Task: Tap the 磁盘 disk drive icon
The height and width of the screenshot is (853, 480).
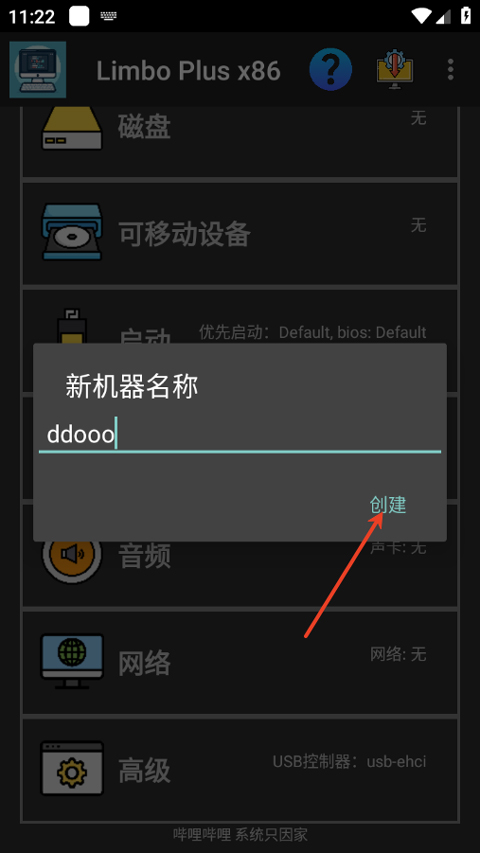Action: pyautogui.click(x=72, y=128)
